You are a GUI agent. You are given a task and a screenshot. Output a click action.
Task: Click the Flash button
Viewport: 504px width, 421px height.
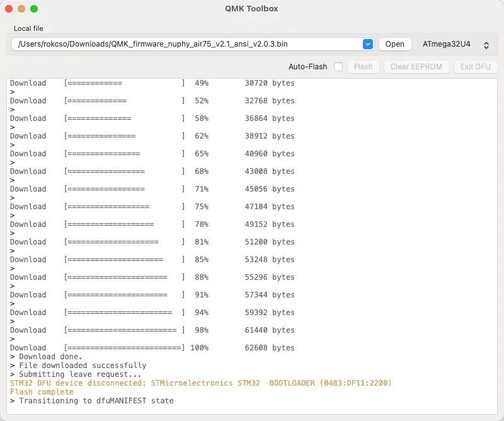click(x=364, y=67)
